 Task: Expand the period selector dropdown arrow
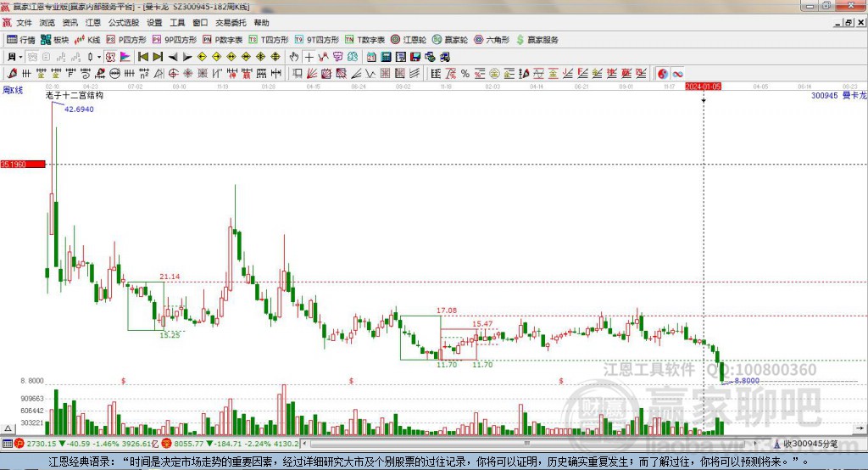point(20,57)
